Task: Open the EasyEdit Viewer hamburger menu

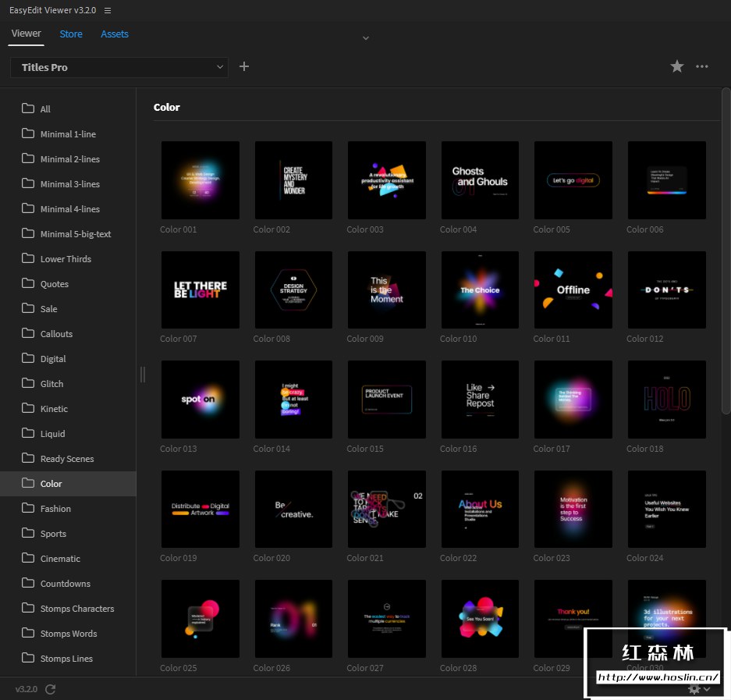Action: 108,11
